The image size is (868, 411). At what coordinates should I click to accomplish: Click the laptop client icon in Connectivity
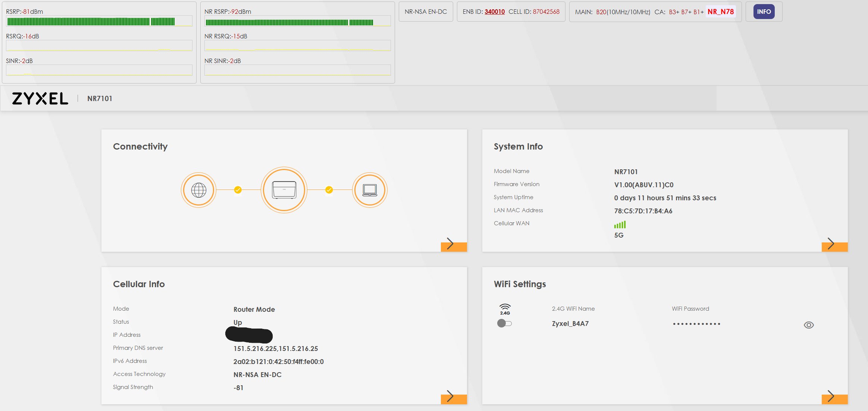point(370,190)
